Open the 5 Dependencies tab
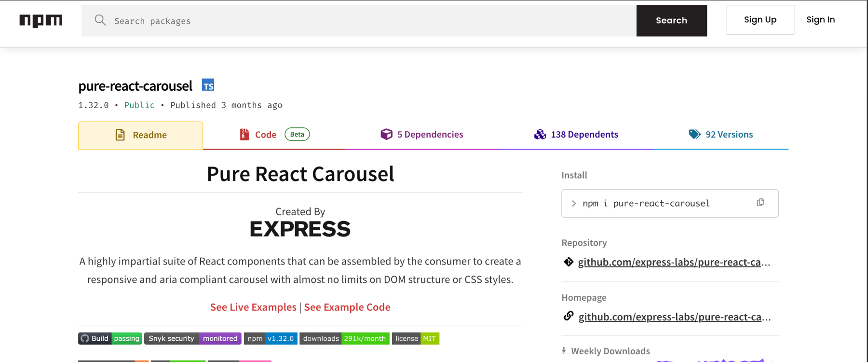Screen dimensions: 868x362 click(x=422, y=135)
